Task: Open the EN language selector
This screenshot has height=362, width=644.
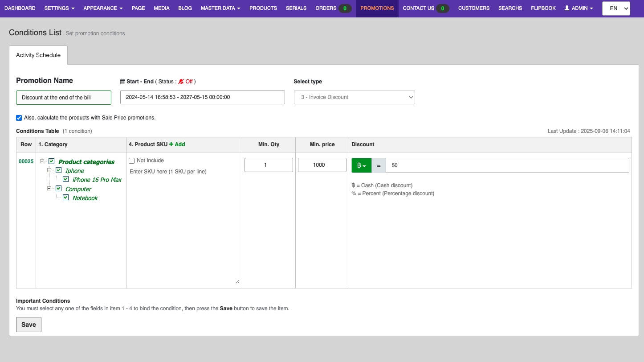Action: point(616,8)
